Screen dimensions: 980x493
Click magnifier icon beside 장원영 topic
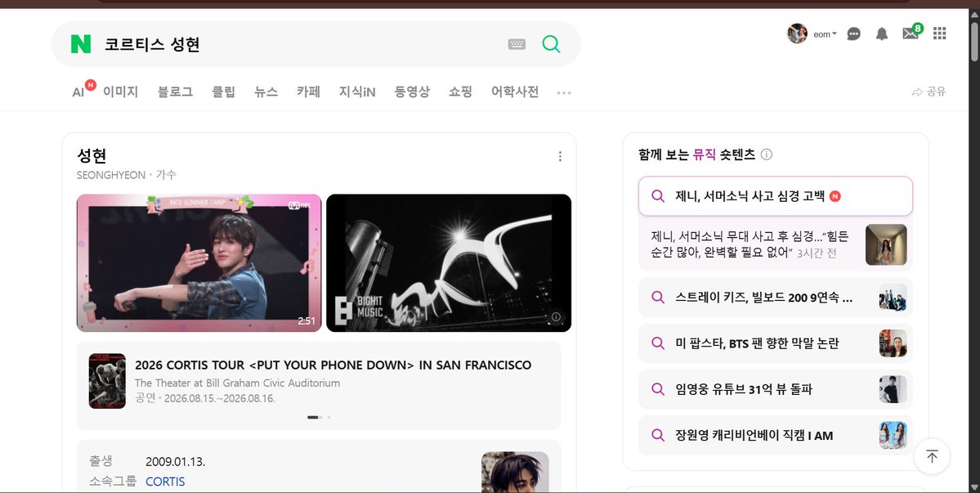point(657,436)
